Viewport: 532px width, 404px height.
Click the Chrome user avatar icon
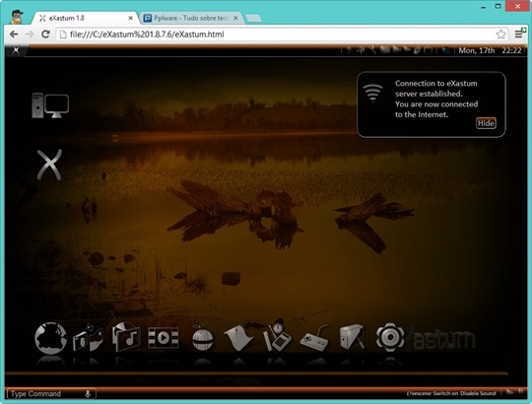(x=17, y=17)
